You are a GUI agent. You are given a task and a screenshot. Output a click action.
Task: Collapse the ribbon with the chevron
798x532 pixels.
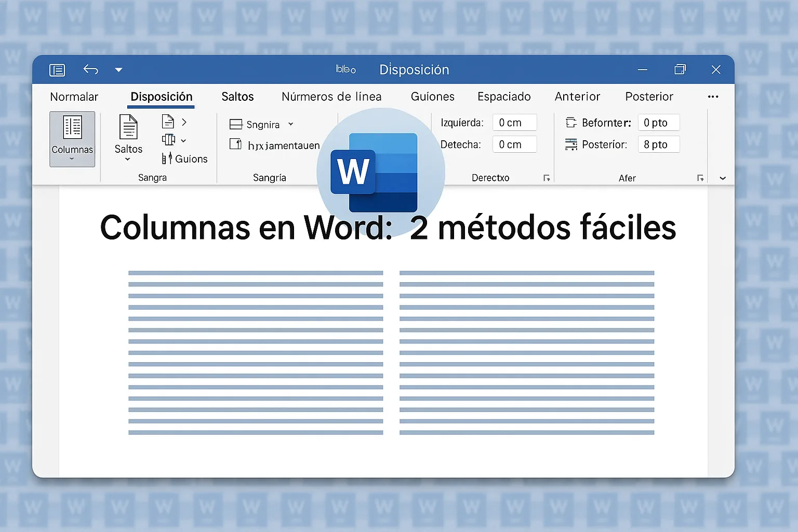tap(723, 178)
